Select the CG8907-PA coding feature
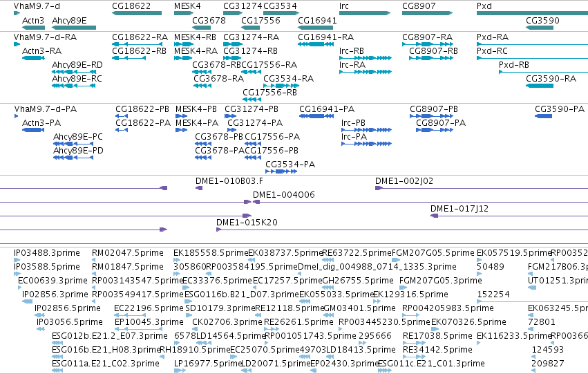This screenshot has height=374, width=588. (435, 130)
